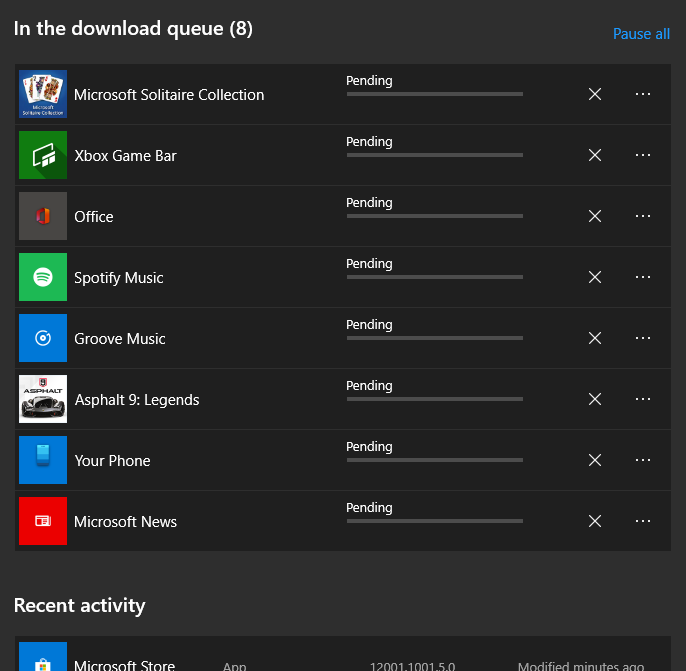Screen dimensions: 686x671
Task: Click the Microsoft Solitaire Collection progress bar
Action: coord(435,94)
